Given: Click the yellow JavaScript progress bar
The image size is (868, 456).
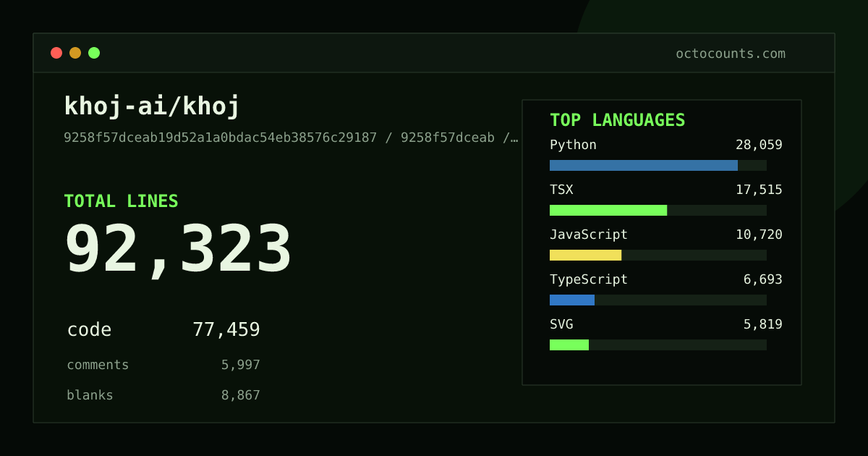Looking at the screenshot, I should [585, 255].
